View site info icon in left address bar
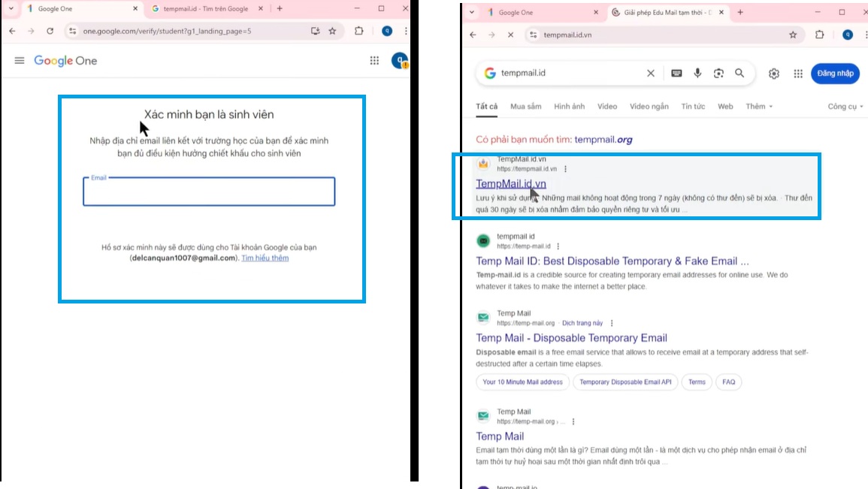The image size is (868, 489). [72, 31]
